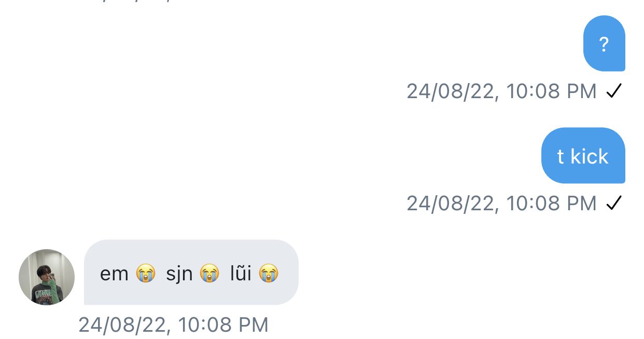Click the white question mark character
The height and width of the screenshot is (339, 644).
click(x=604, y=45)
